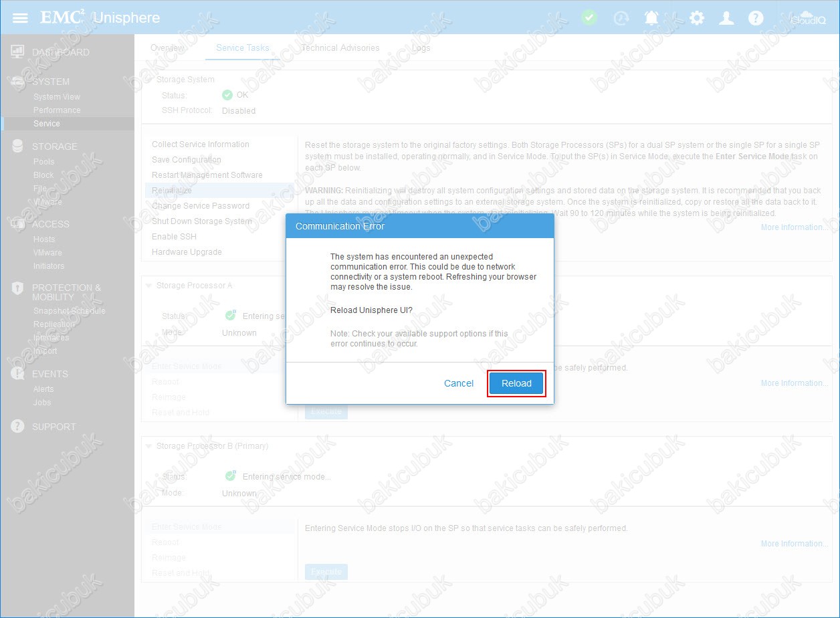Go to Performance under System
Viewport: 840px width, 618px height.
pyautogui.click(x=57, y=110)
